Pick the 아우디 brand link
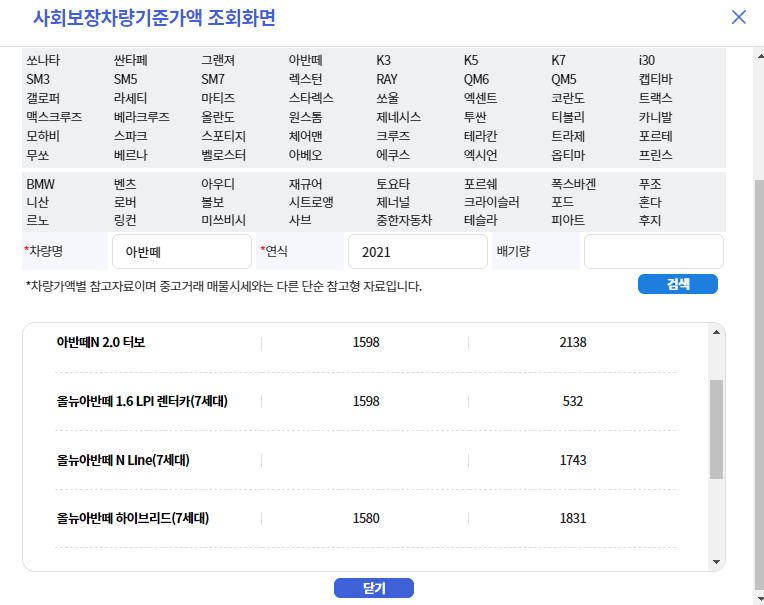 [x=218, y=184]
